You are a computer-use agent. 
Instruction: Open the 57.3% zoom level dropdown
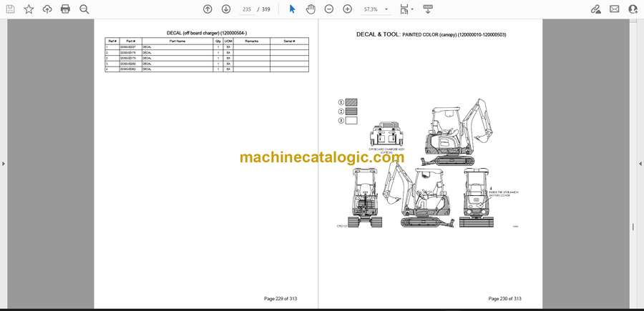click(375, 9)
